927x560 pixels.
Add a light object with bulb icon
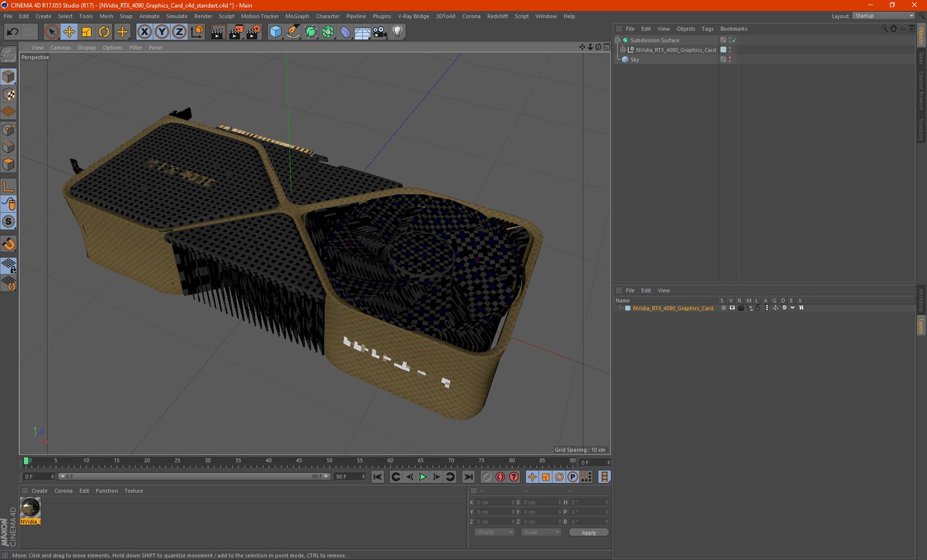397,32
